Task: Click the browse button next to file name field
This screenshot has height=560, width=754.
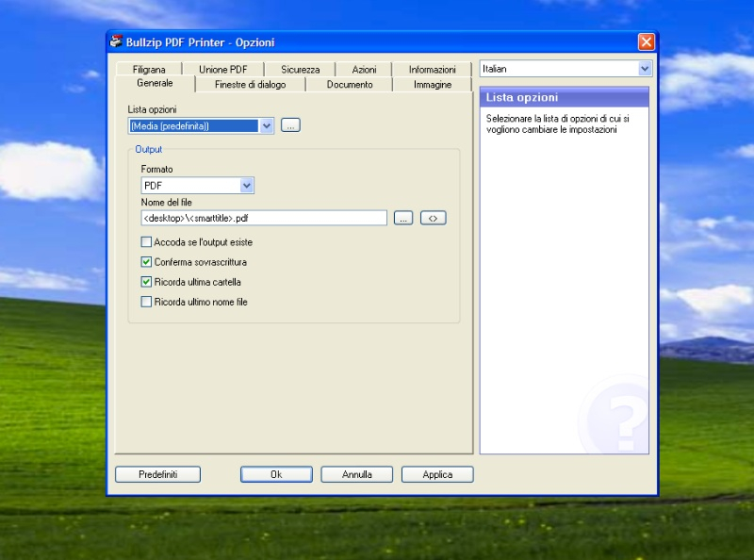Action: tap(403, 218)
